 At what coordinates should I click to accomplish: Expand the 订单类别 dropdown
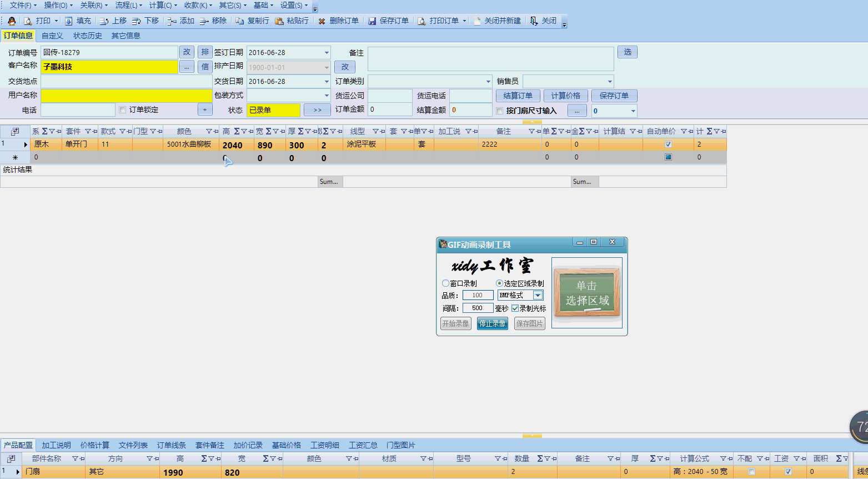coord(488,82)
